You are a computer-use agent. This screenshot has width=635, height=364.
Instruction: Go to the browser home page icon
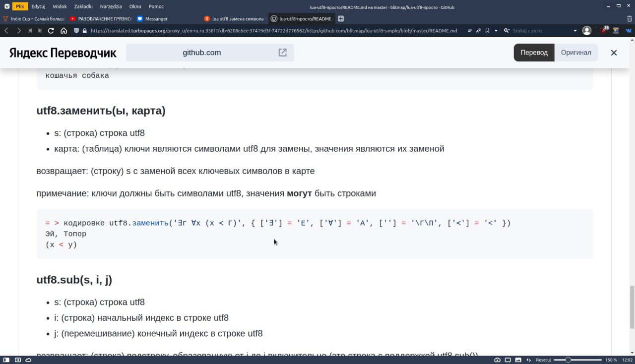coord(63,30)
